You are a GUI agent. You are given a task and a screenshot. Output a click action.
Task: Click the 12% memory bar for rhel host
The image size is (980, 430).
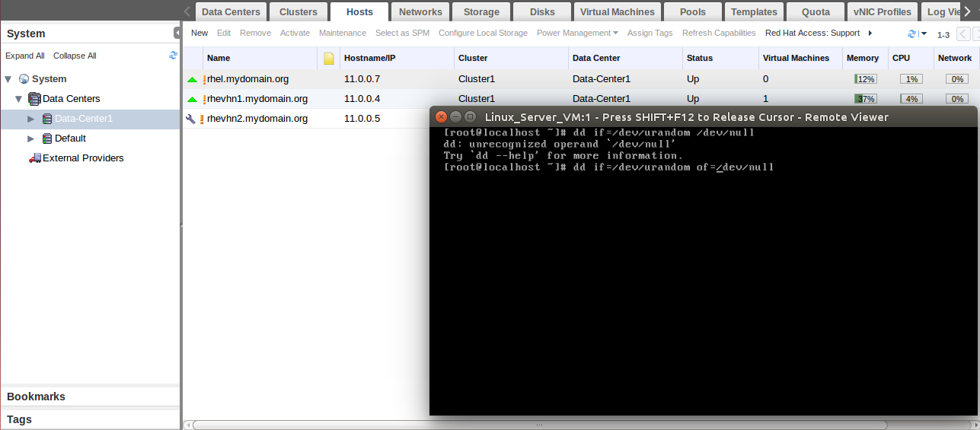pyautogui.click(x=866, y=79)
